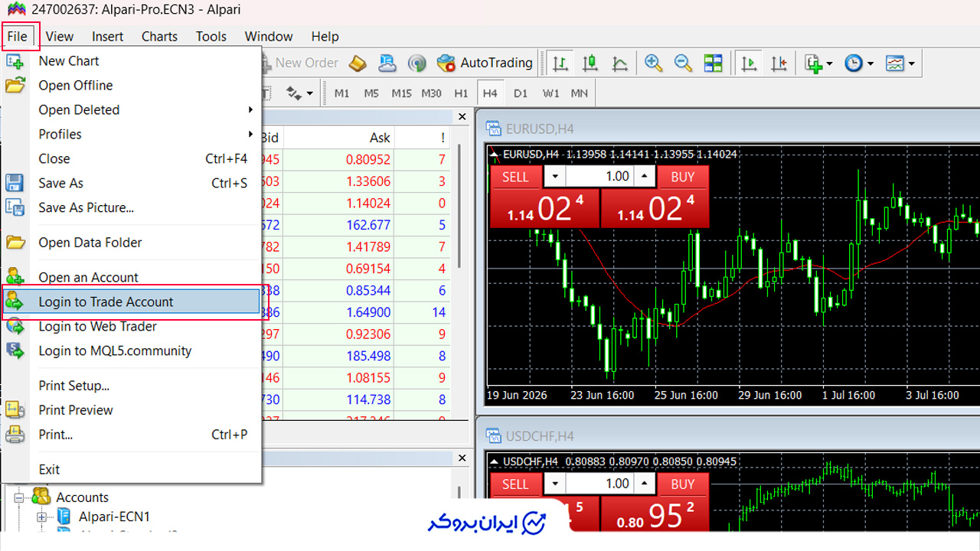The width and height of the screenshot is (980, 551).
Task: Open the indicators list dropdown arrow
Action: (x=830, y=64)
